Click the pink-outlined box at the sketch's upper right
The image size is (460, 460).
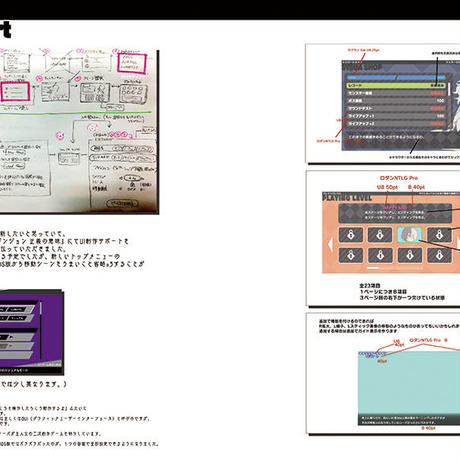point(132,63)
